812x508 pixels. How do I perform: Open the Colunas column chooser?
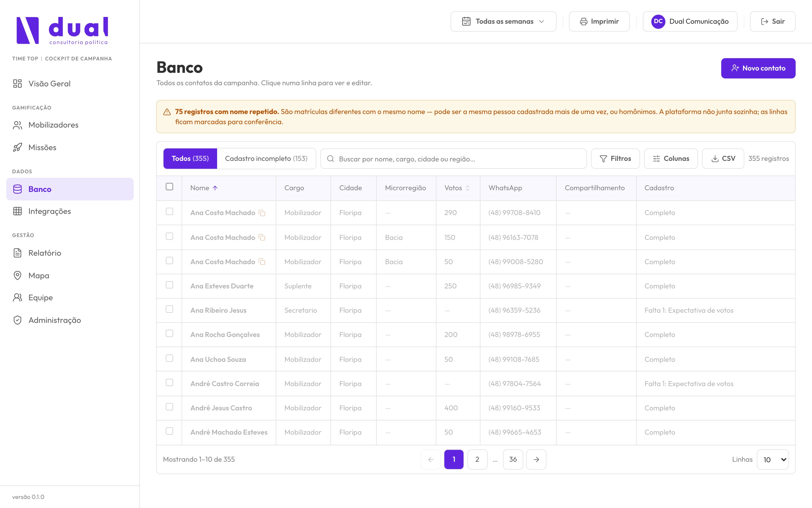(x=671, y=159)
